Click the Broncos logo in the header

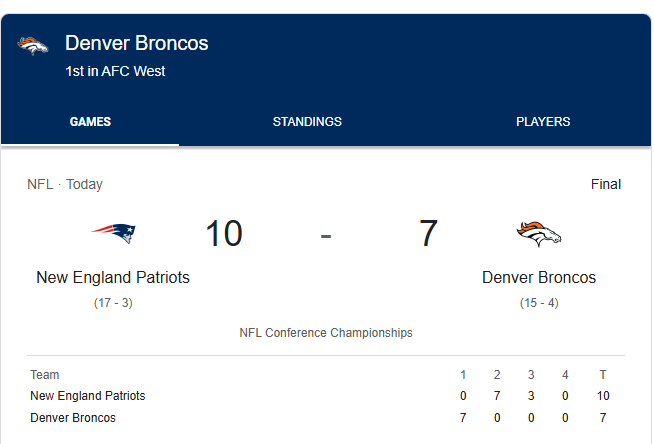point(32,46)
